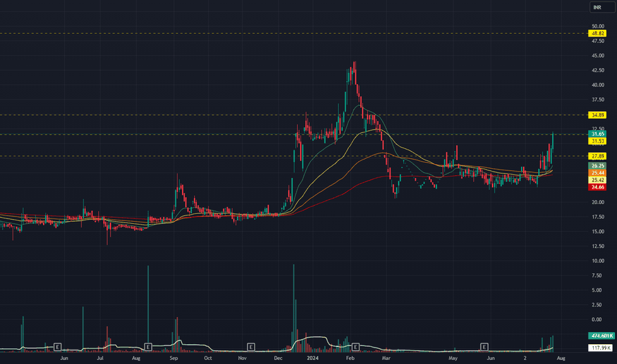Screen dimensions: 617x364
Task: Select the white 117.99K volume average label
Action: tap(600, 348)
